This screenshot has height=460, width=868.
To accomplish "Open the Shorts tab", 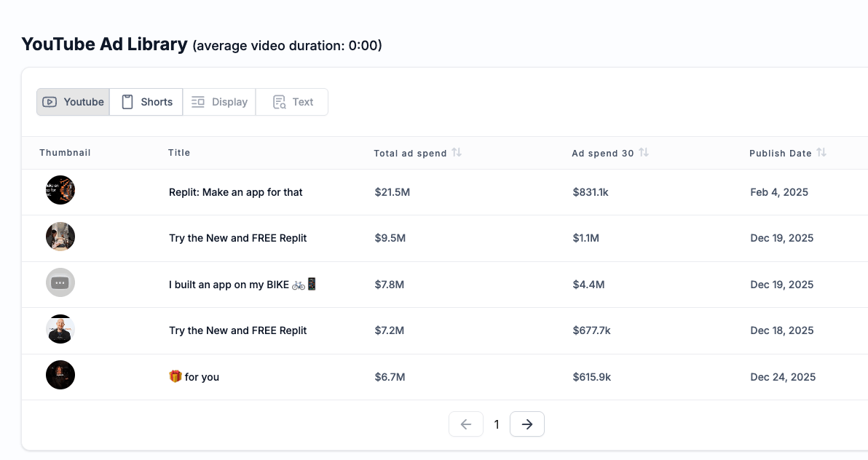I will 146,102.
